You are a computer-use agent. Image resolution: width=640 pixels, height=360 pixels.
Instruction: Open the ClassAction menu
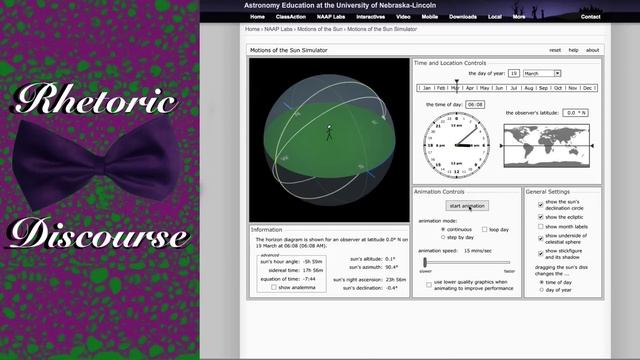[291, 17]
